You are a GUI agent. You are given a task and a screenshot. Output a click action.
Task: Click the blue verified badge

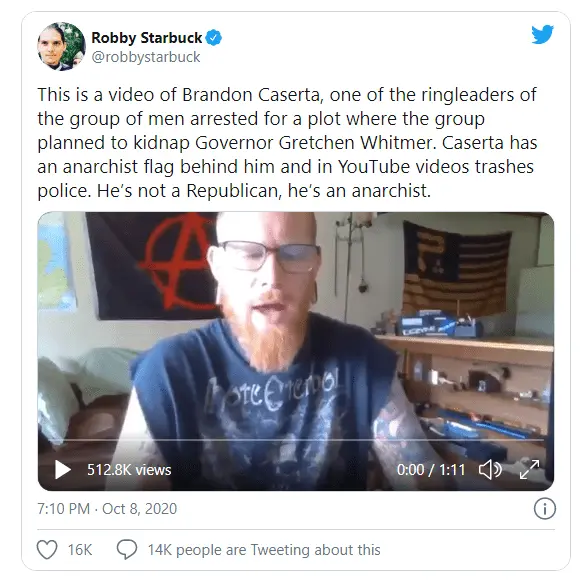pos(214,38)
